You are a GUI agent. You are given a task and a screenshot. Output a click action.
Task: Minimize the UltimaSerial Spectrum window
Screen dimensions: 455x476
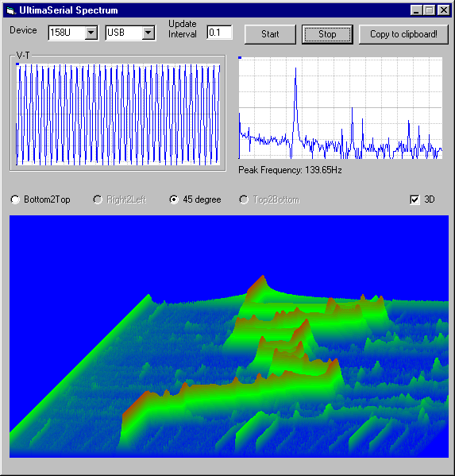click(x=416, y=10)
